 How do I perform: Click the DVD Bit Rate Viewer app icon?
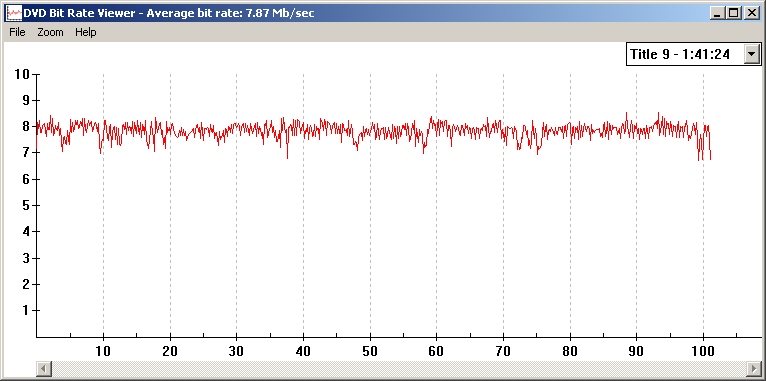(14, 13)
